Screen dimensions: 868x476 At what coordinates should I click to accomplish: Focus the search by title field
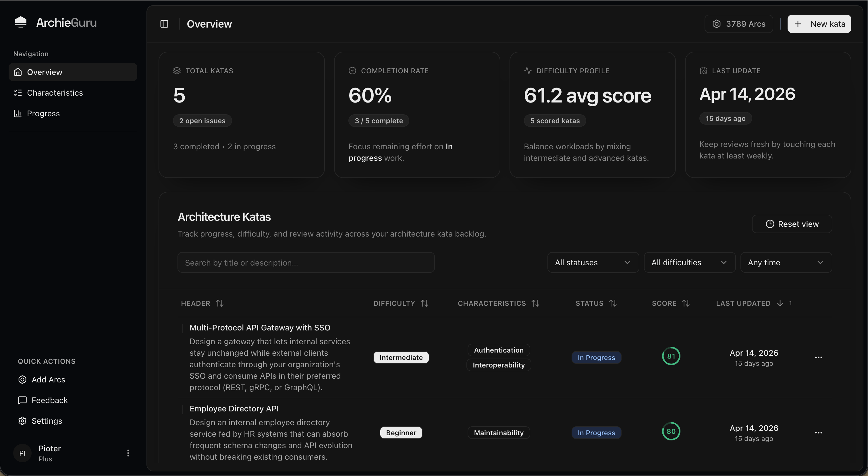306,262
